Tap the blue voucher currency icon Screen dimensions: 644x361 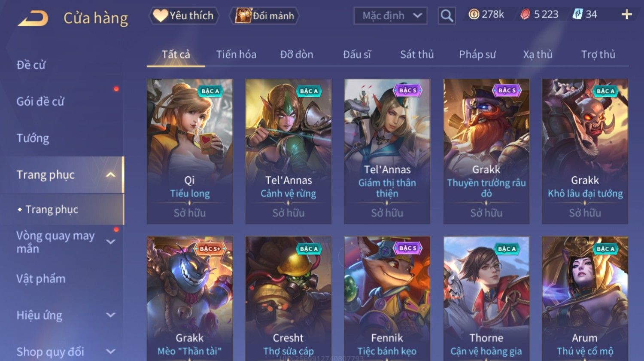[x=577, y=14]
